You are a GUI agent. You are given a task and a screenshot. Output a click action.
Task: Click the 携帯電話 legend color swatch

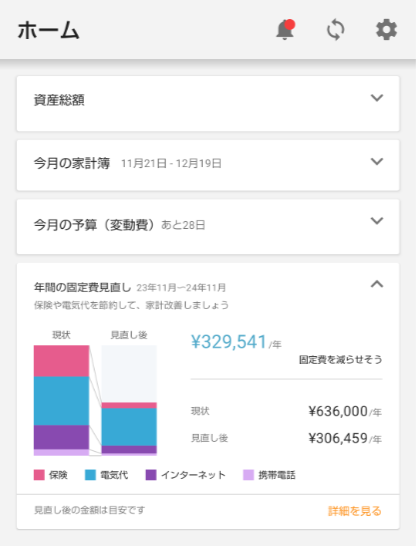248,475
